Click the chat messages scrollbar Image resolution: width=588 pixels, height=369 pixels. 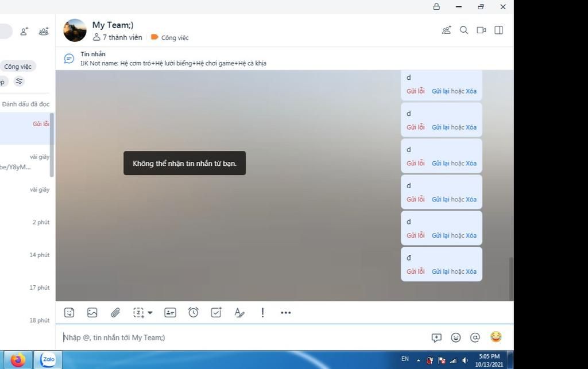[510, 278]
